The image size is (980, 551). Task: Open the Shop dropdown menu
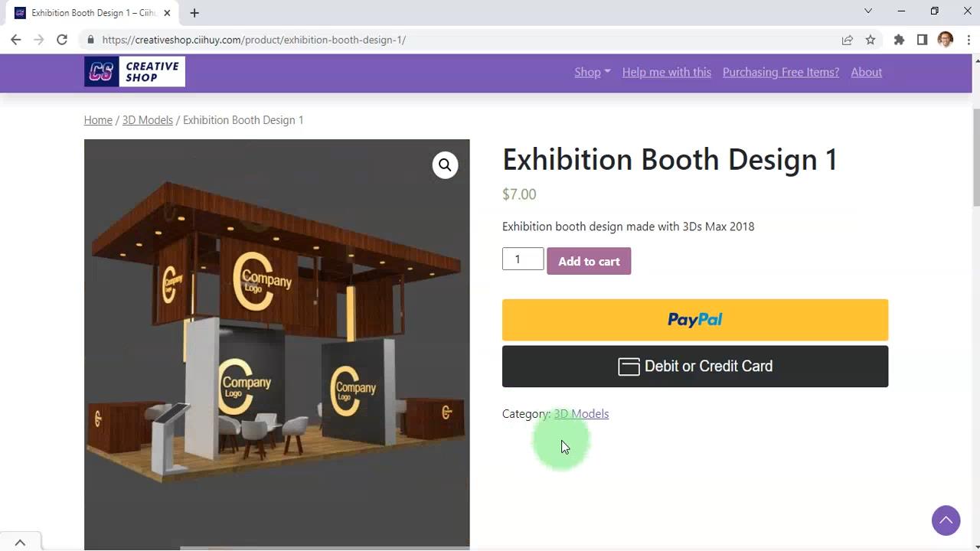[593, 72]
